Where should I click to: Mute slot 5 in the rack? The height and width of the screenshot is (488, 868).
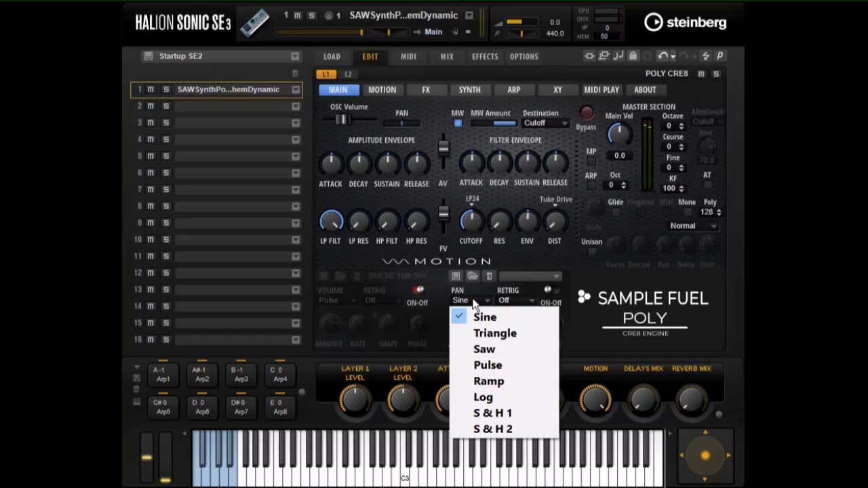[151, 156]
